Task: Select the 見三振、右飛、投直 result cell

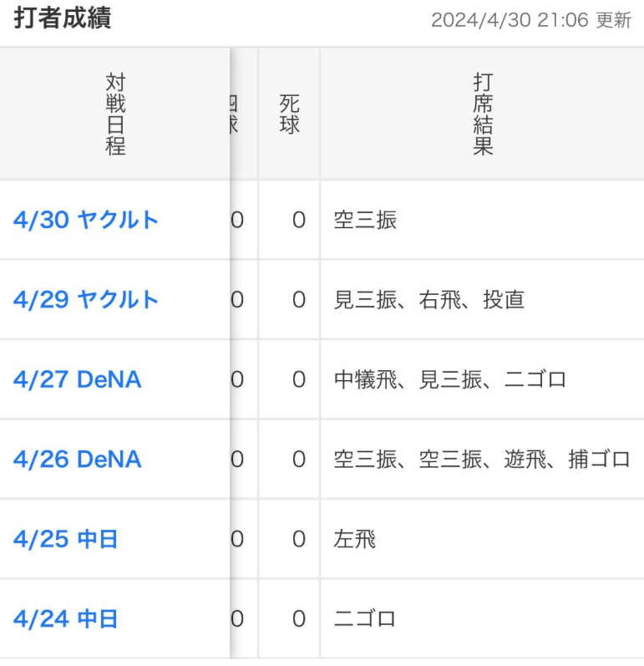Action: coord(428,300)
